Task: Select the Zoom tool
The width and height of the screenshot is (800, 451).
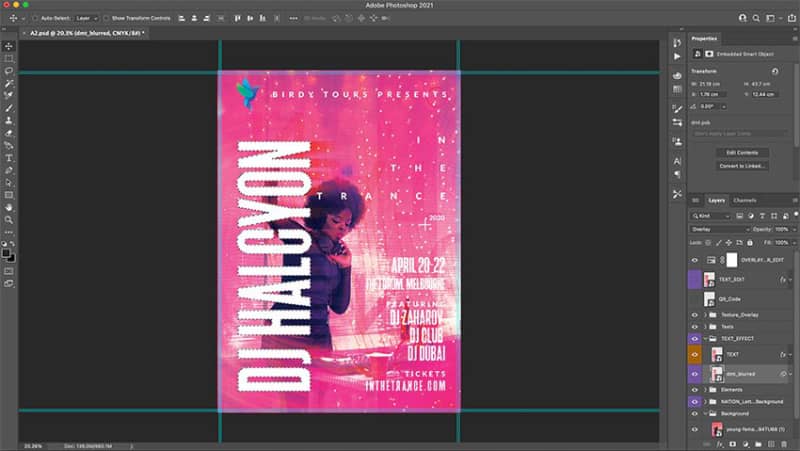Action: point(9,220)
